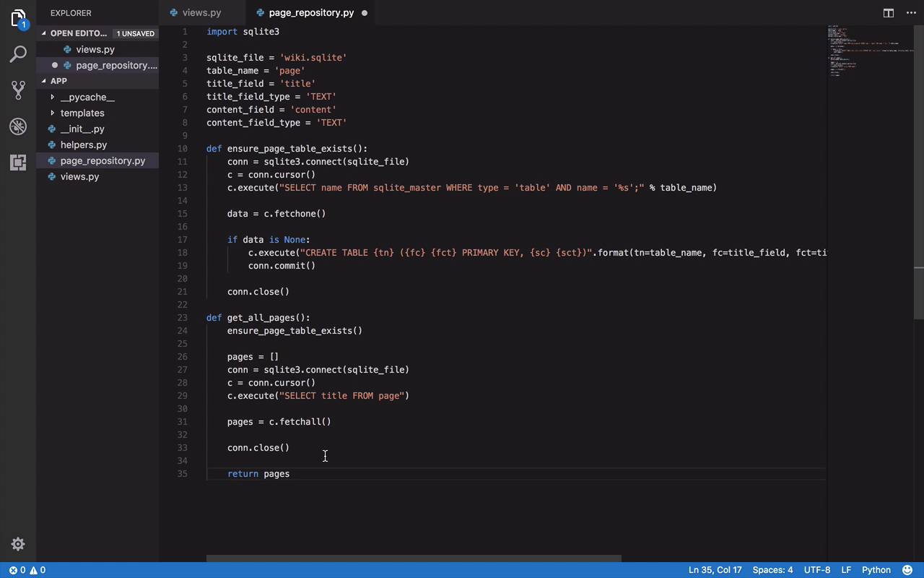Change the encoding via UTF-8
The height and width of the screenshot is (578, 924).
[817, 570]
